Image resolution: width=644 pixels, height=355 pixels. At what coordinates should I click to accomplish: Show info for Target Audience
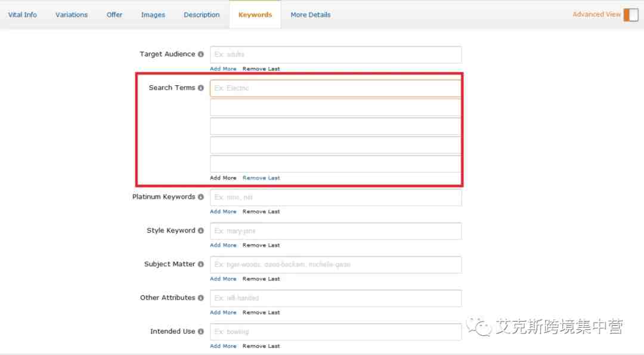(x=200, y=54)
